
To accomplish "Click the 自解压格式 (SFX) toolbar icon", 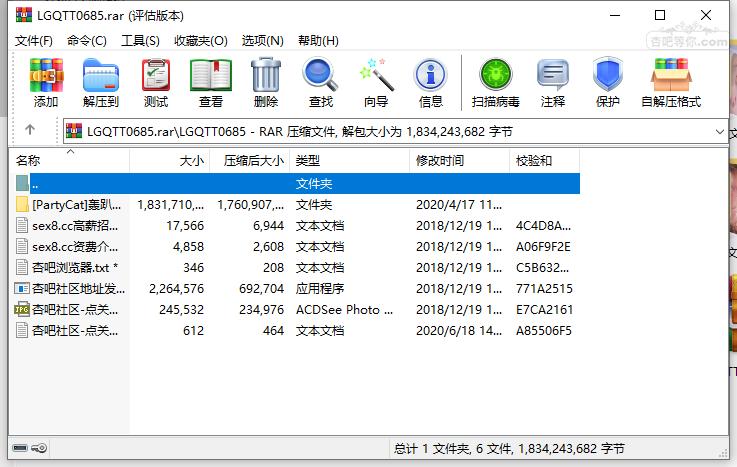I will coord(671,75).
